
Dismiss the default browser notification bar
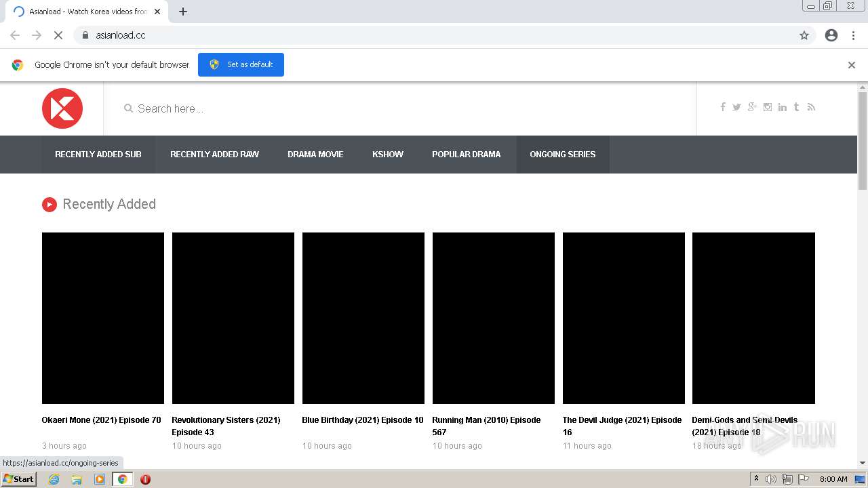tap(852, 65)
